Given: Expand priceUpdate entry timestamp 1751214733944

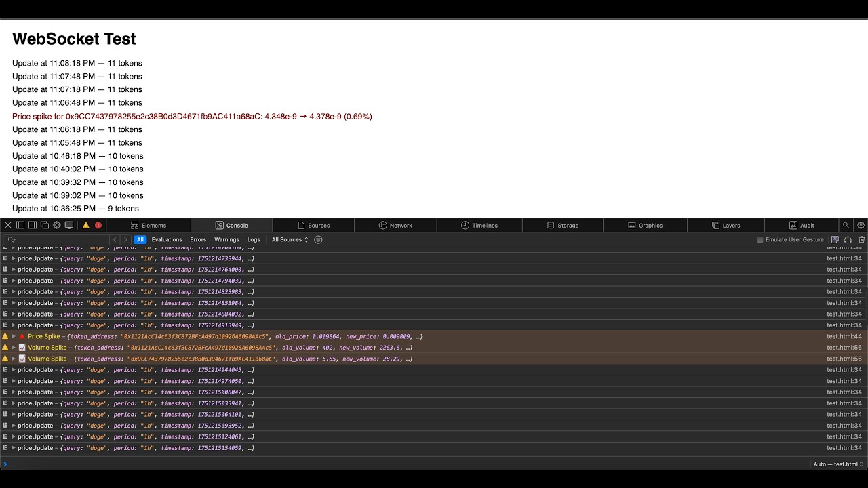Looking at the screenshot, I should [x=13, y=258].
